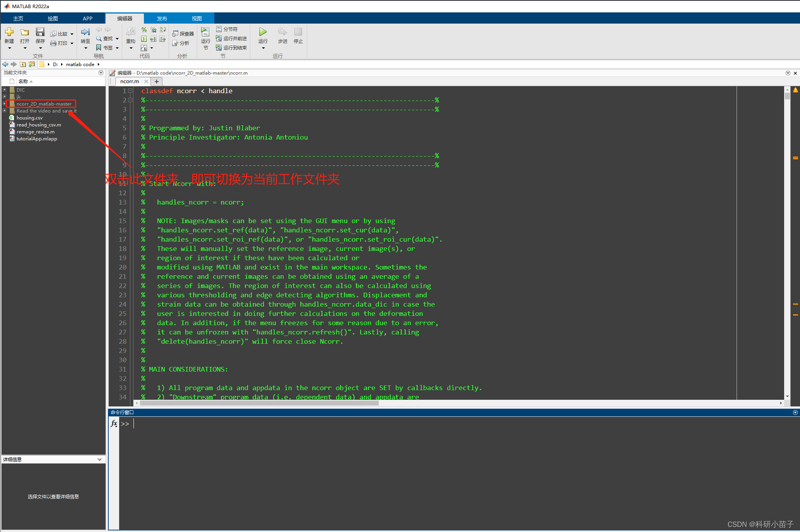Click the 打印 (Print) button
The width and height of the screenshot is (800, 532).
tap(59, 43)
